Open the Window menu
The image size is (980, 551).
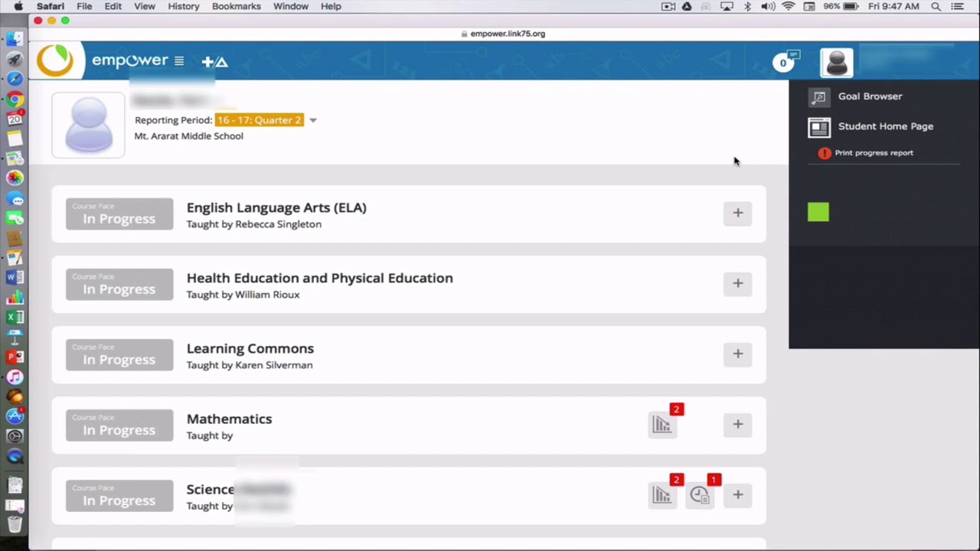(x=291, y=6)
